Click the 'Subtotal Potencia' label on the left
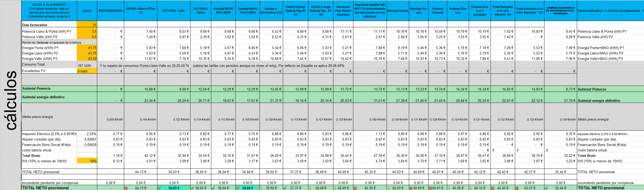The width and height of the screenshot is (644, 190). [36, 89]
